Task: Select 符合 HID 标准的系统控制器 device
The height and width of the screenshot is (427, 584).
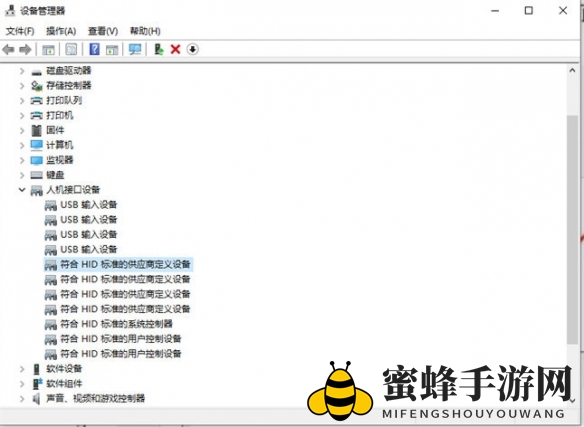Action: (x=117, y=324)
